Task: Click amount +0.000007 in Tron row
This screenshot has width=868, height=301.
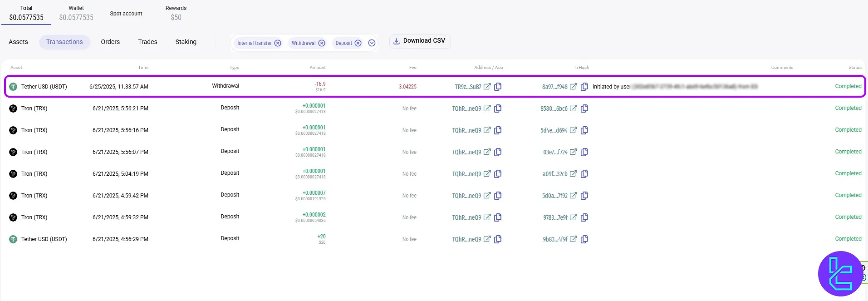Action: (x=314, y=193)
